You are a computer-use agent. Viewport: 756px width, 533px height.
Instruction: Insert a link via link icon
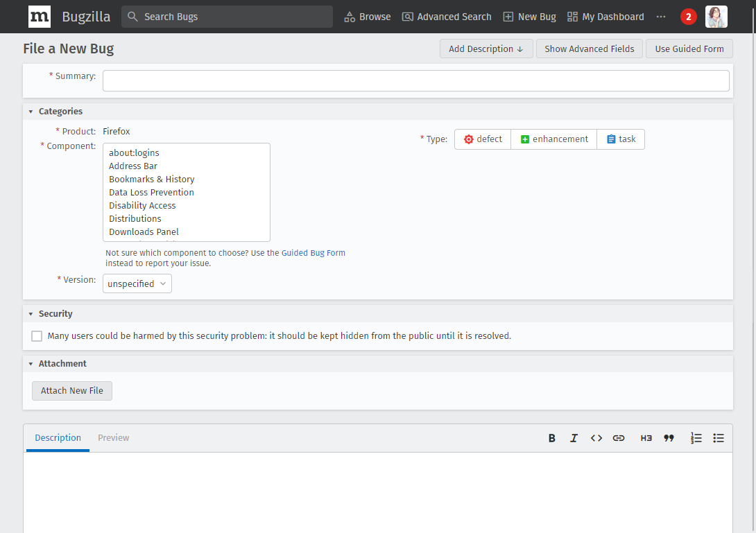(619, 438)
